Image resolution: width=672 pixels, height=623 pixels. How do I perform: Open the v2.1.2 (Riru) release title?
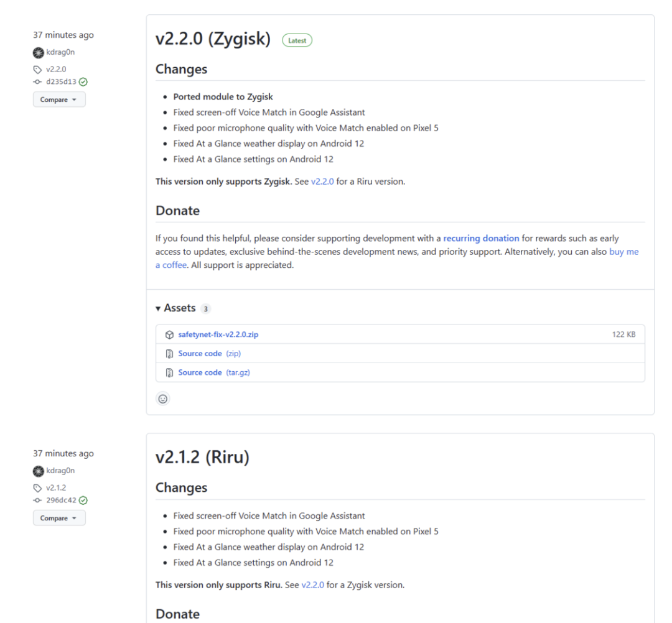pos(202,458)
